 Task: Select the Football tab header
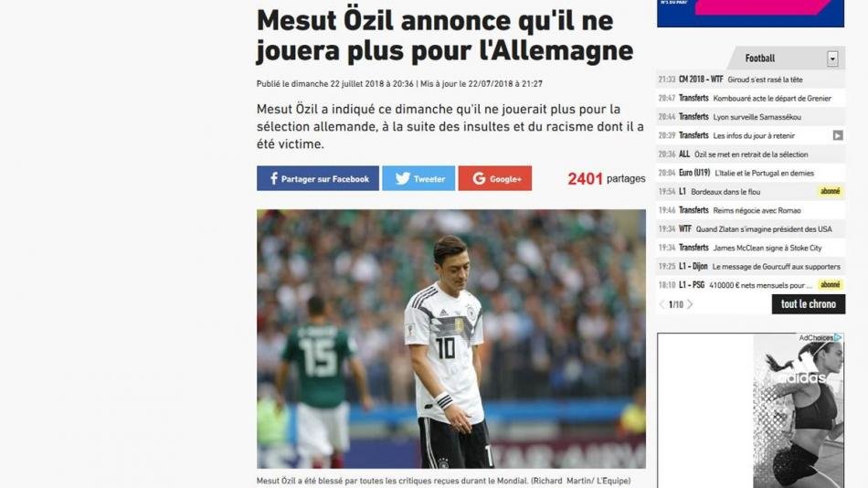759,58
